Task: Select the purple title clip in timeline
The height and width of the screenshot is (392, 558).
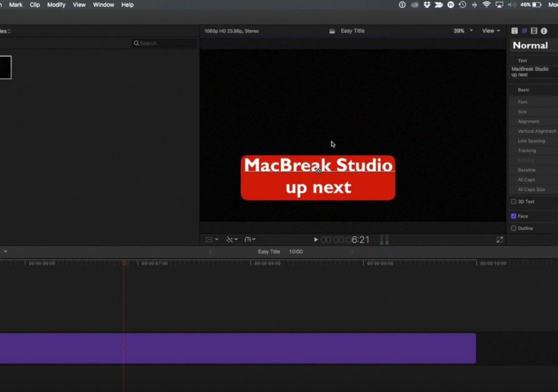Action: pos(238,348)
